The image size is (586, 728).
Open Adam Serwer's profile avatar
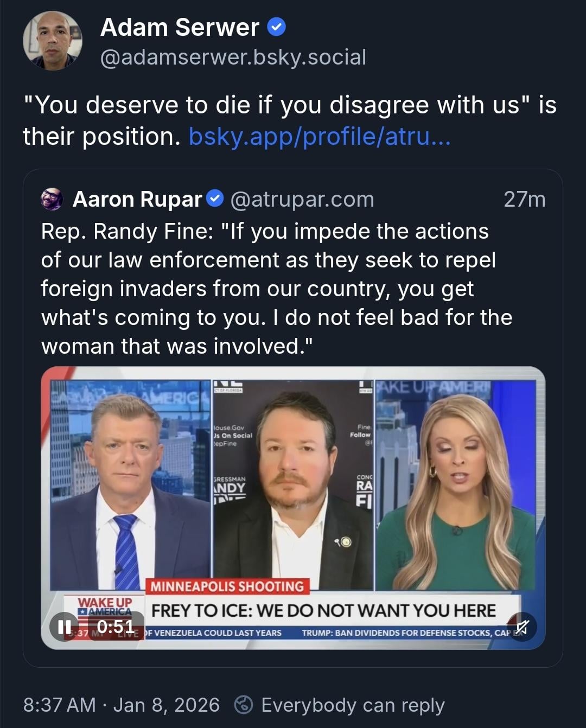(53, 41)
